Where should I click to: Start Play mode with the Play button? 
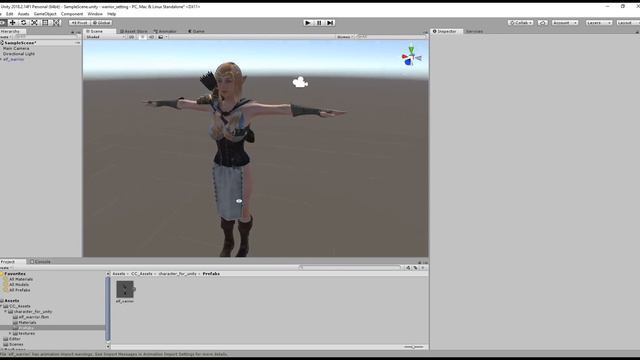pos(308,23)
